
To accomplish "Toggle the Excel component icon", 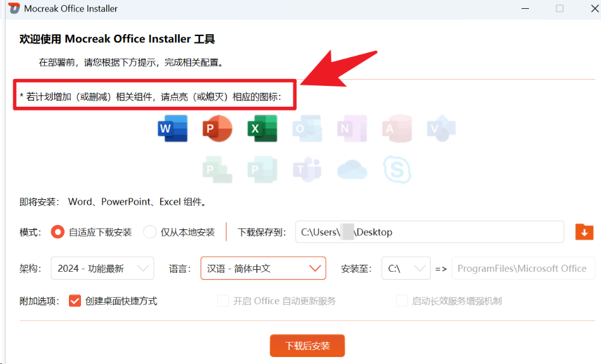I will point(262,129).
